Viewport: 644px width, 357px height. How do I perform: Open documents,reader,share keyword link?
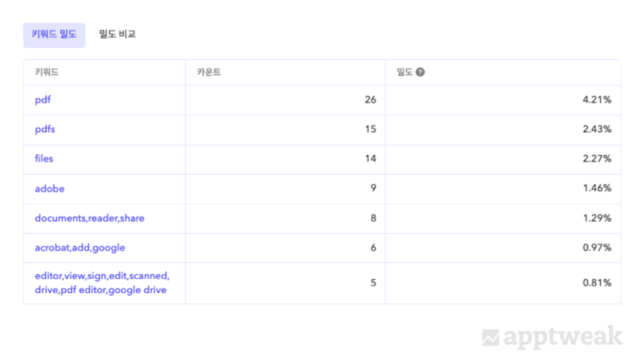tap(90, 218)
